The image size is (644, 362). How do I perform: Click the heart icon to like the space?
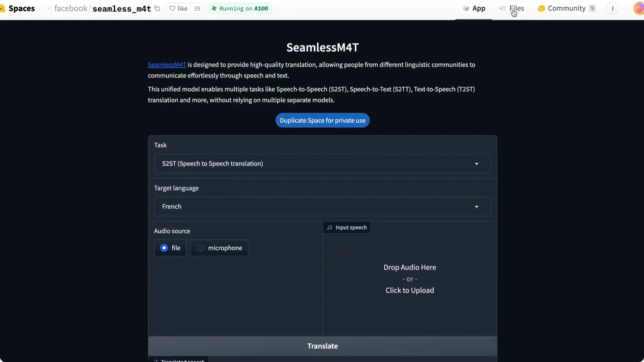[173, 8]
